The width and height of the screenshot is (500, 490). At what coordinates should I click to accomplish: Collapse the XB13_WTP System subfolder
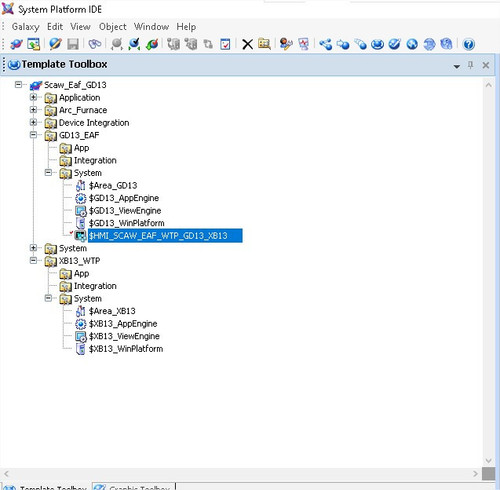tap(48, 298)
